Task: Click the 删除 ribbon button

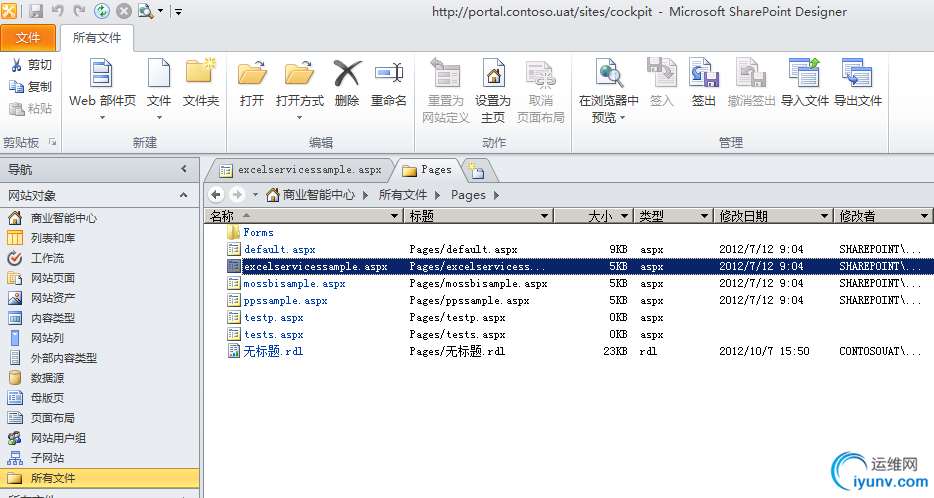Action: [x=347, y=83]
